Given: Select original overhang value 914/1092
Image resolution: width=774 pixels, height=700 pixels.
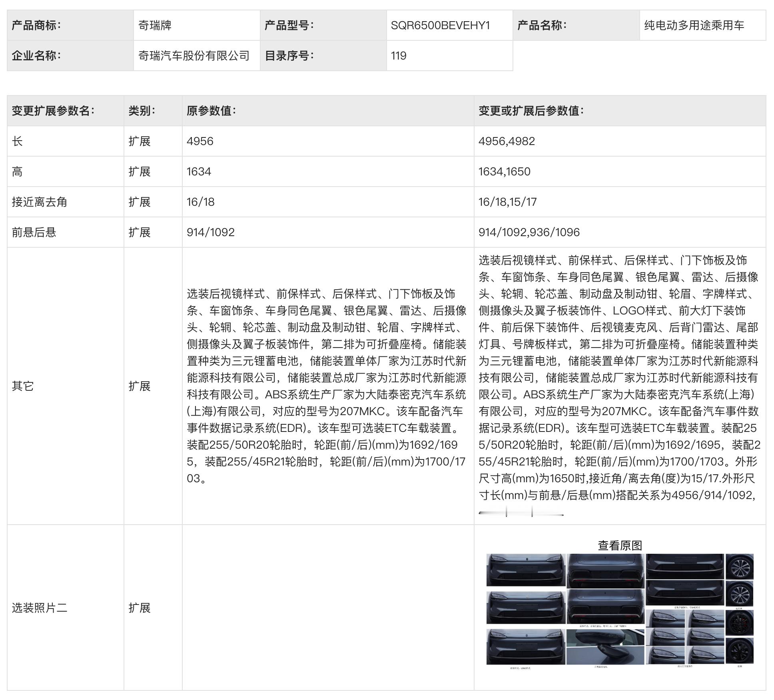Looking at the screenshot, I should [210, 232].
